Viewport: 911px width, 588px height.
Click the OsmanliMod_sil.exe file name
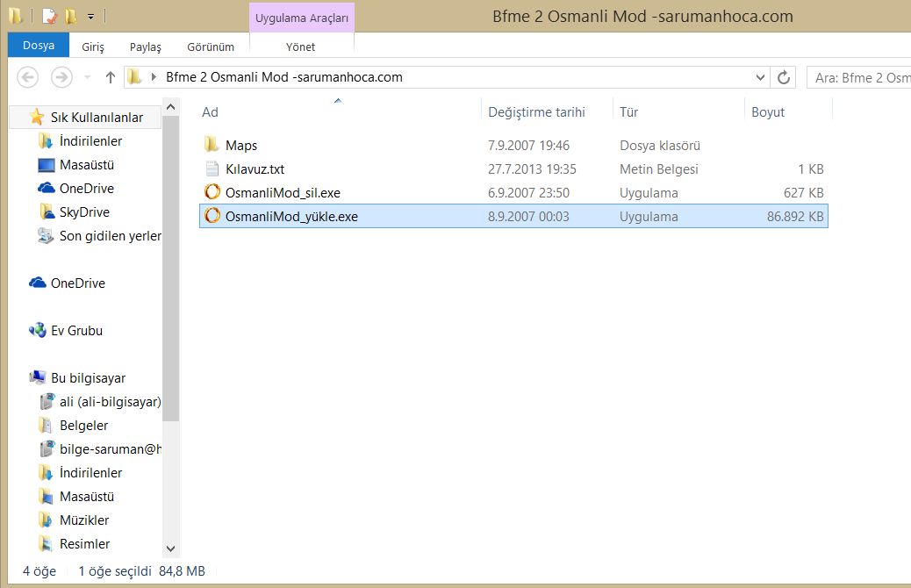pos(283,193)
